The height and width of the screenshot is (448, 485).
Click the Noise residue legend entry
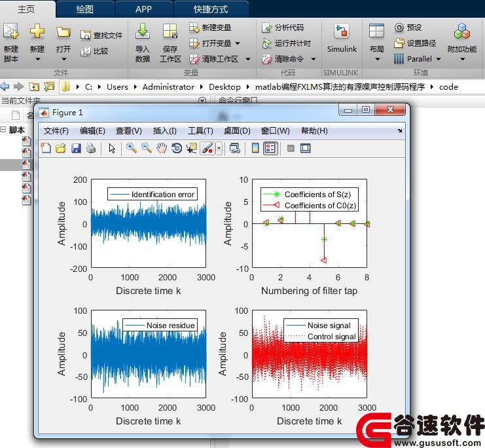pos(160,325)
